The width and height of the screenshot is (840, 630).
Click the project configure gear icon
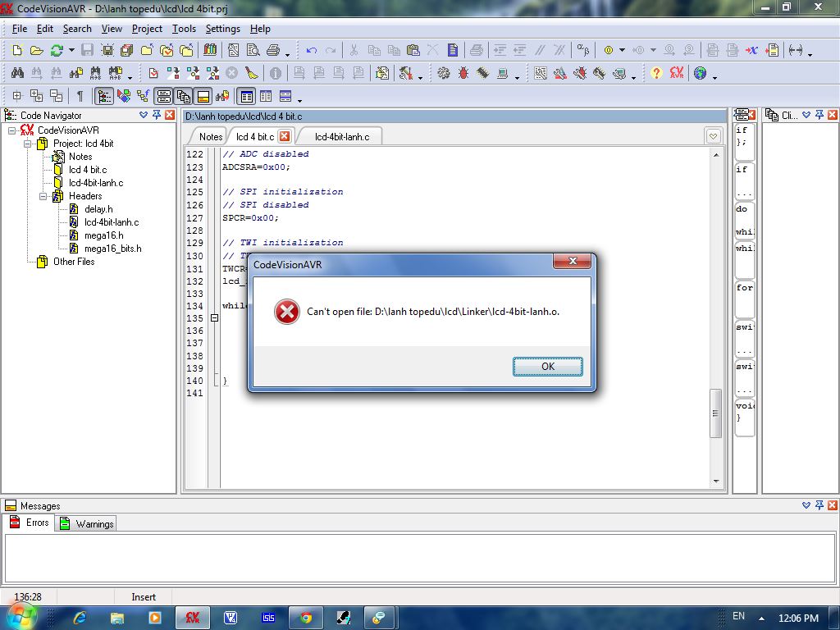[444, 72]
